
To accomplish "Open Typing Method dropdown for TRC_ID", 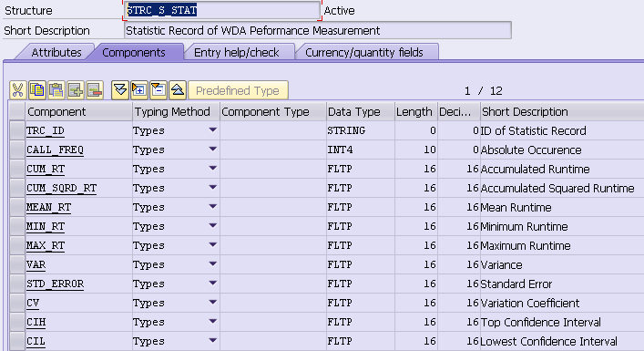I will pos(212,129).
